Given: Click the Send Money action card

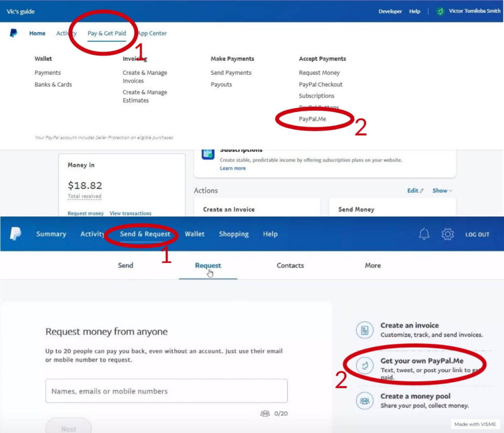Looking at the screenshot, I should (x=392, y=207).
